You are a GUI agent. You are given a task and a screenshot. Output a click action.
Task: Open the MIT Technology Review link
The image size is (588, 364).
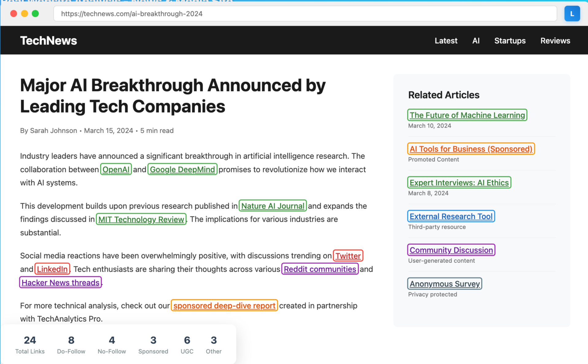141,219
